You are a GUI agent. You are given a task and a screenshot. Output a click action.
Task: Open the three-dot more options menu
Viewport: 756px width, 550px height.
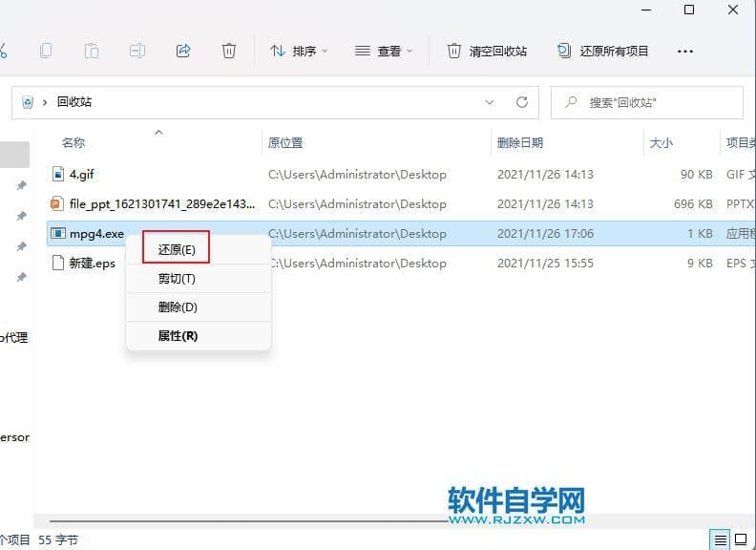click(x=684, y=51)
